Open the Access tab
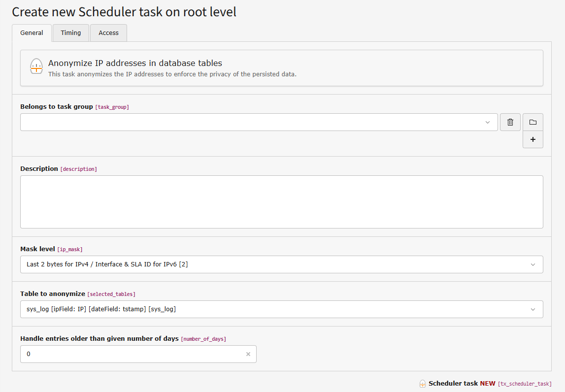Image resolution: width=565 pixels, height=392 pixels. click(x=108, y=33)
